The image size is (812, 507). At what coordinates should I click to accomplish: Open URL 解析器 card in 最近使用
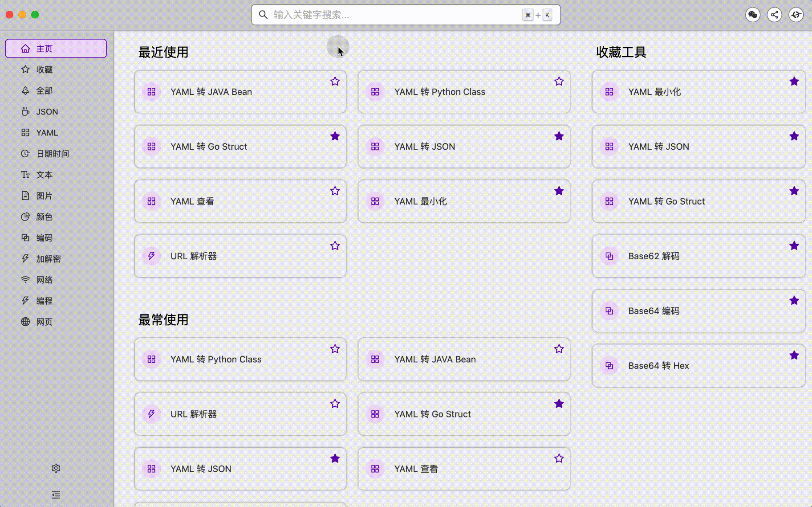click(240, 256)
